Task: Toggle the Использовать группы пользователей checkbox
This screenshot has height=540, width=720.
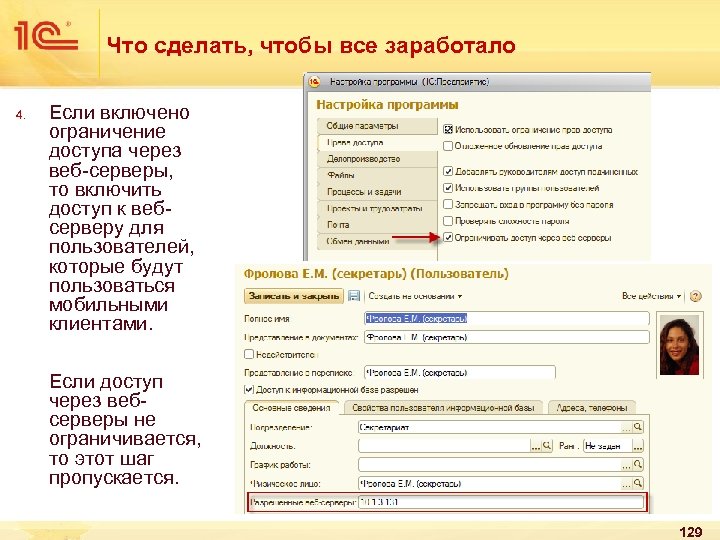Action: [448, 188]
